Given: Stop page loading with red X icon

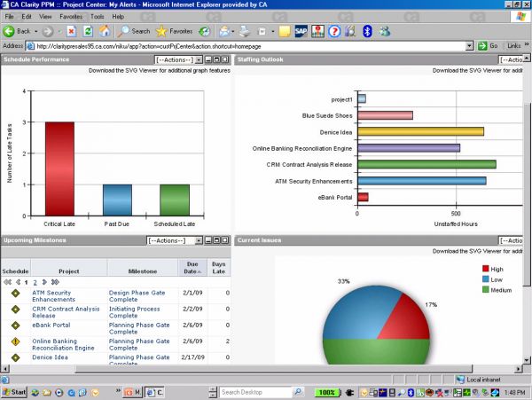Looking at the screenshot, I should pos(71,32).
